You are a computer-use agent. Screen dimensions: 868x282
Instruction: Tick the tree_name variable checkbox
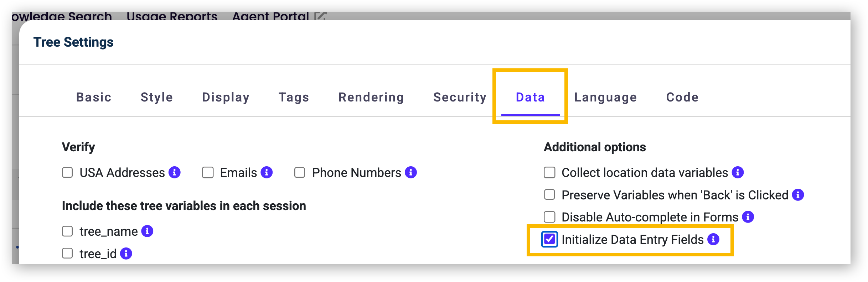pos(67,231)
